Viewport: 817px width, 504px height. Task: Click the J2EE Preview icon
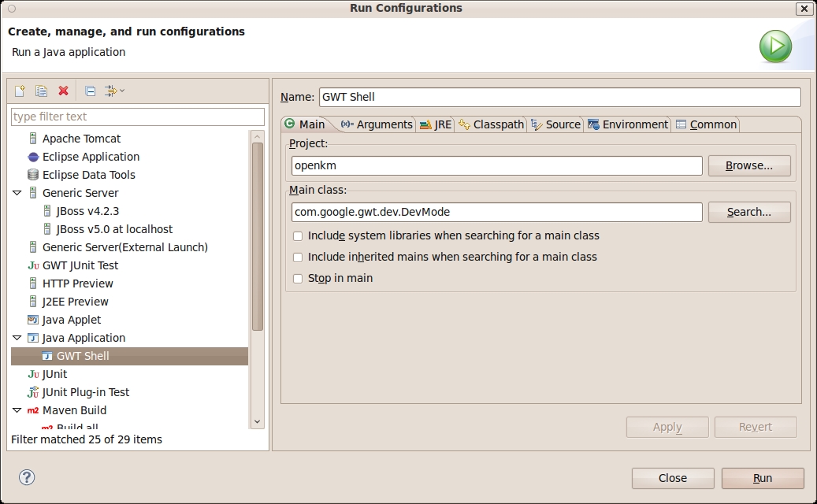click(x=33, y=302)
